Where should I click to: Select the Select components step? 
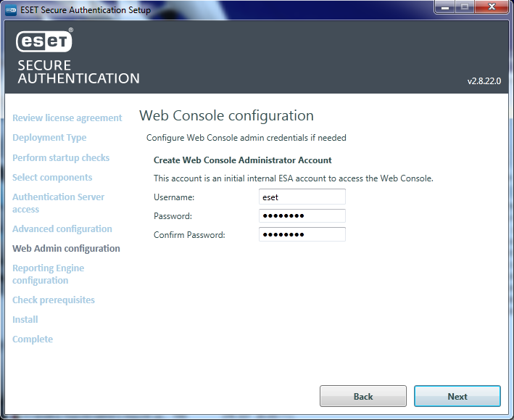tap(52, 177)
